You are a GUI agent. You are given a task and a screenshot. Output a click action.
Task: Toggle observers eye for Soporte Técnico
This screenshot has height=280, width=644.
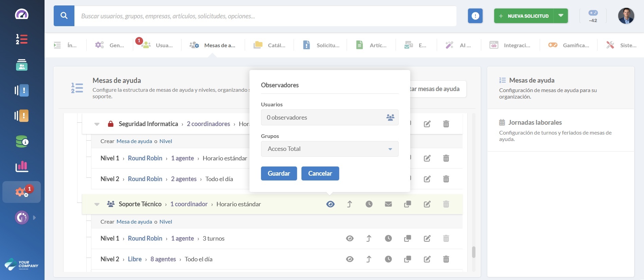coord(330,204)
